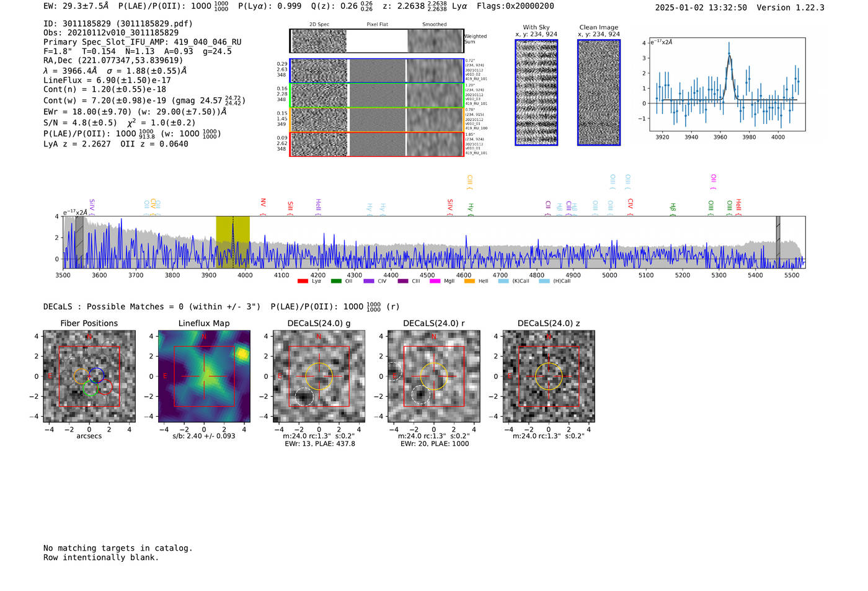Open the Clean Image thumbnail

(599, 92)
